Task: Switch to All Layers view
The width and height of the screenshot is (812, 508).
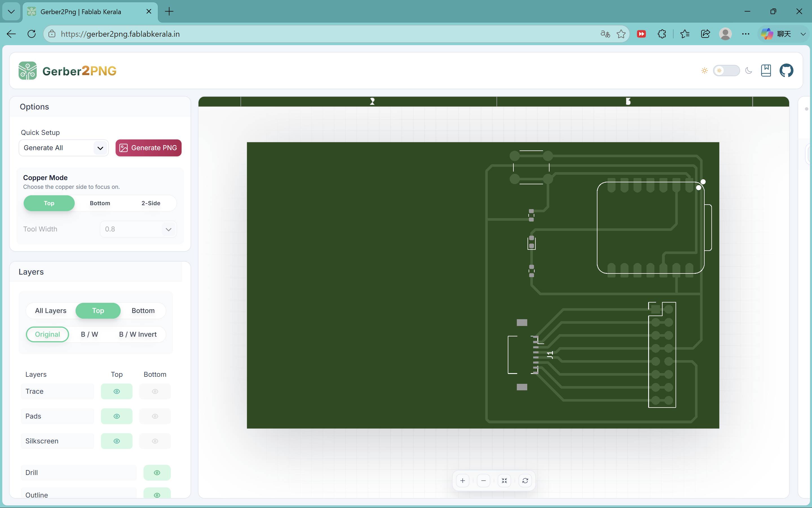Action: pos(51,311)
